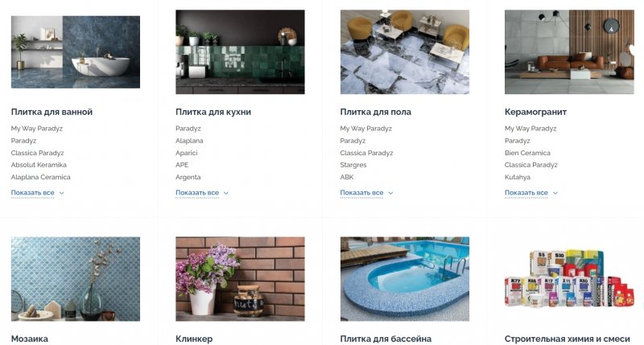Open the Плитка для ванной category heading

coord(52,112)
